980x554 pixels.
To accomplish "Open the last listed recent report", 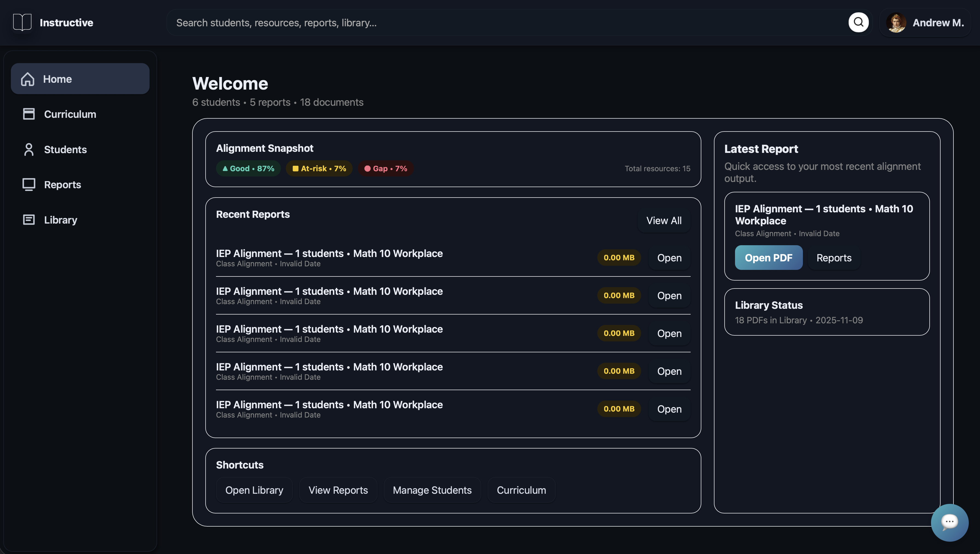I will coord(669,409).
